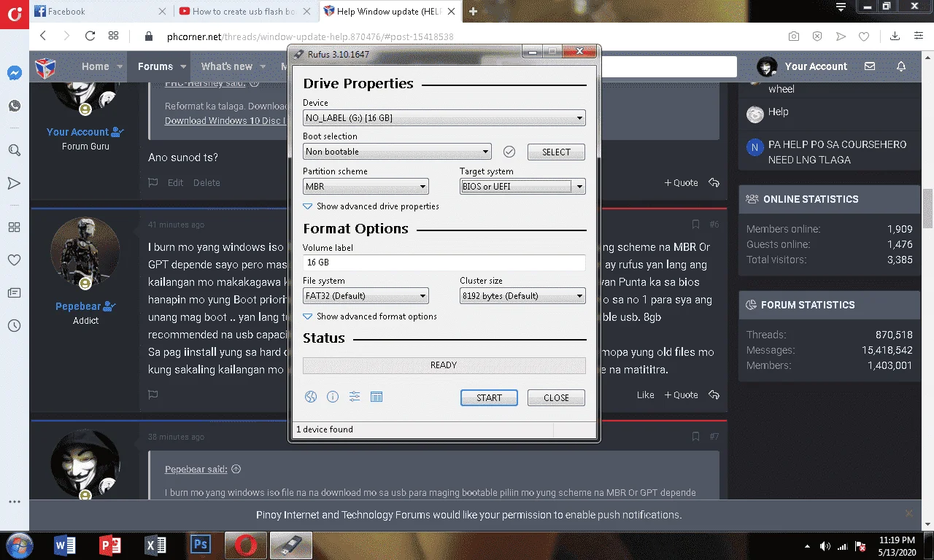The height and width of the screenshot is (560, 934).
Task: Click volume speaker in system tray
Action: 825,546
